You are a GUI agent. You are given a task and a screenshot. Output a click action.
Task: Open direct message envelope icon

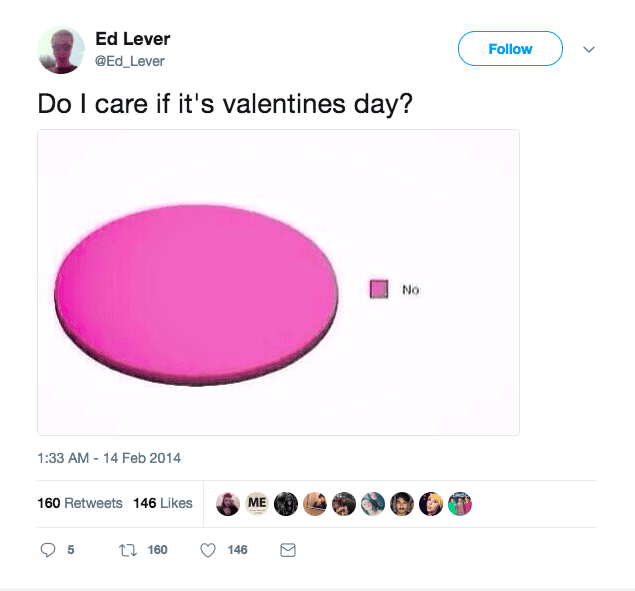[288, 550]
